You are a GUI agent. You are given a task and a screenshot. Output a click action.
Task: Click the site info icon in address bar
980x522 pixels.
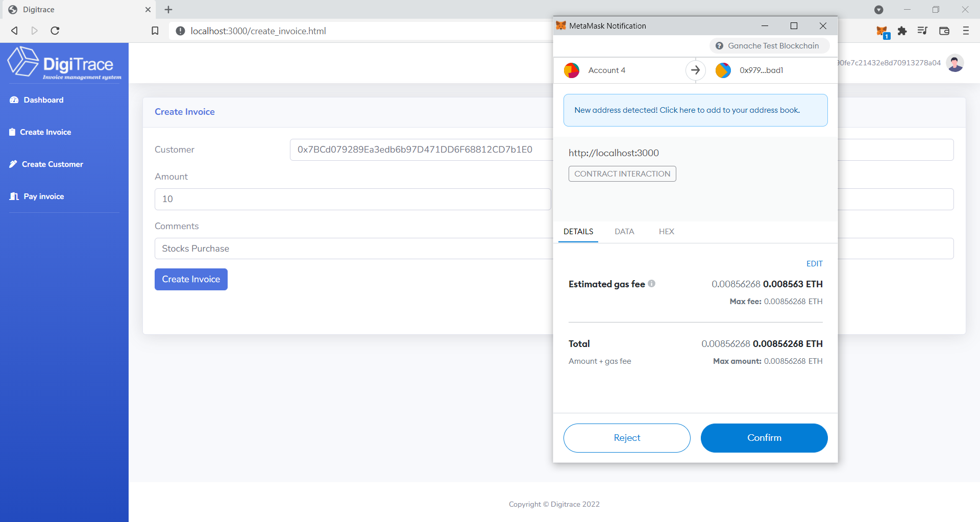click(180, 31)
